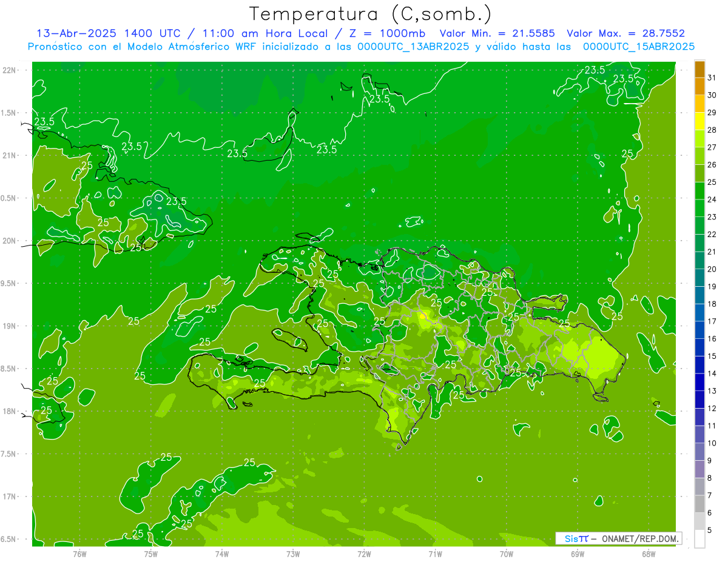Image resolution: width=728 pixels, height=562 pixels.
Task: Click the colorbar scale label '15'
Action: pyautogui.click(x=712, y=356)
